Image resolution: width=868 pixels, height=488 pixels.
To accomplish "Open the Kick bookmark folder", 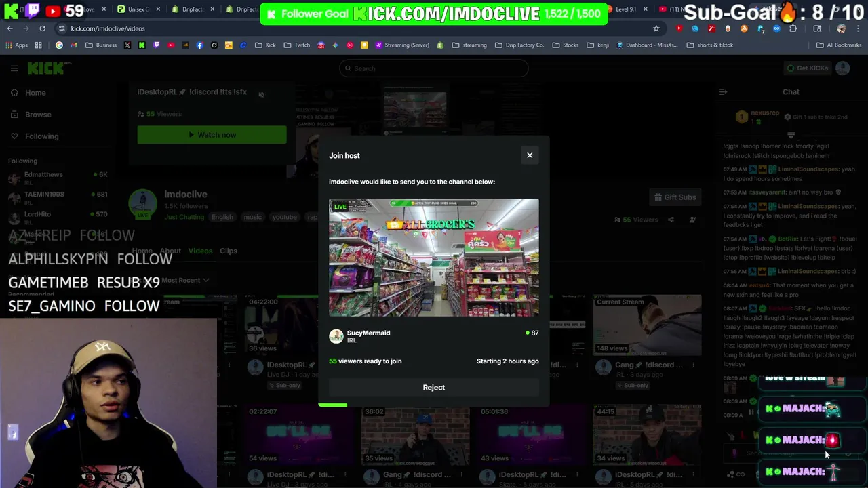I will [265, 45].
